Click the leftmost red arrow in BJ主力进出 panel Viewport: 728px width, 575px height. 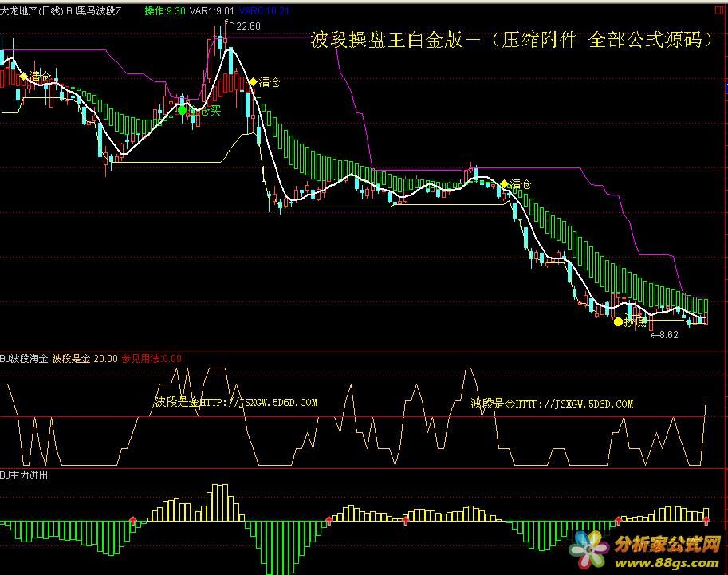tap(133, 520)
